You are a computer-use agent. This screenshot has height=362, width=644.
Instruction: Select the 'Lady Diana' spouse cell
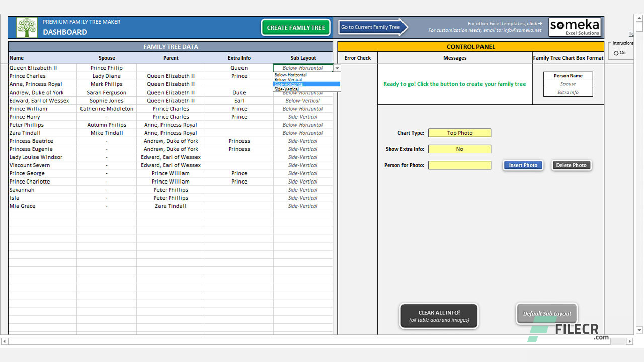[107, 76]
